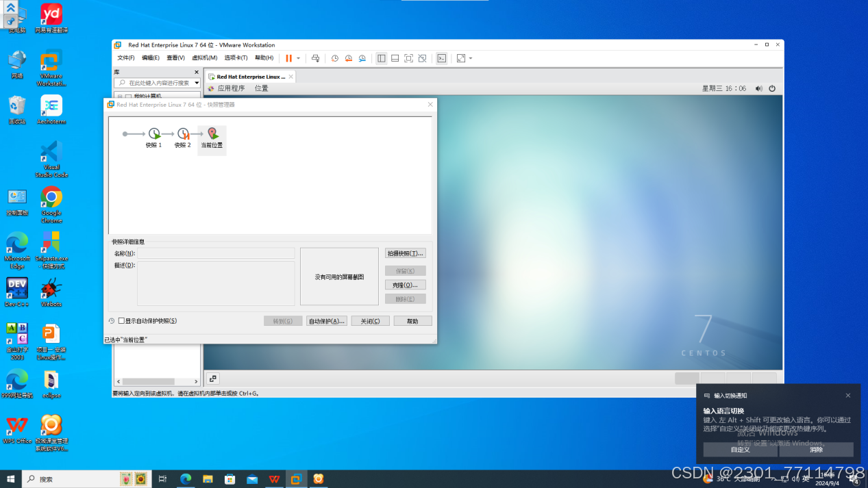
Task: Open the 编辑(E) menu
Action: [151, 58]
